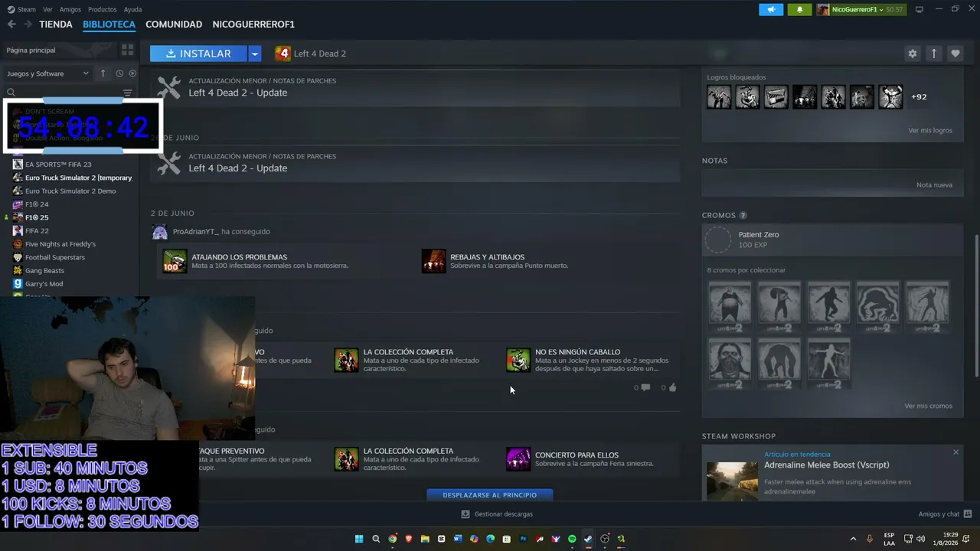Open the Ver menu
980x551 pixels.
[x=47, y=9]
